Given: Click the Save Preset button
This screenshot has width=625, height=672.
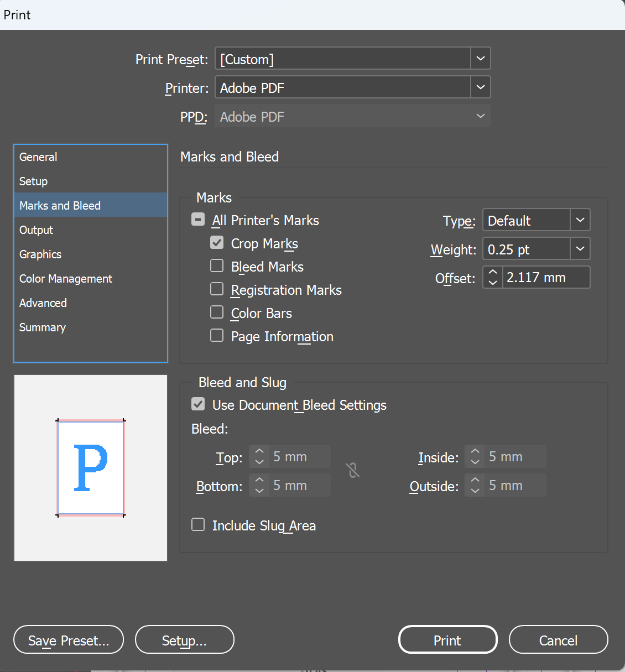Looking at the screenshot, I should pyautogui.click(x=69, y=640).
